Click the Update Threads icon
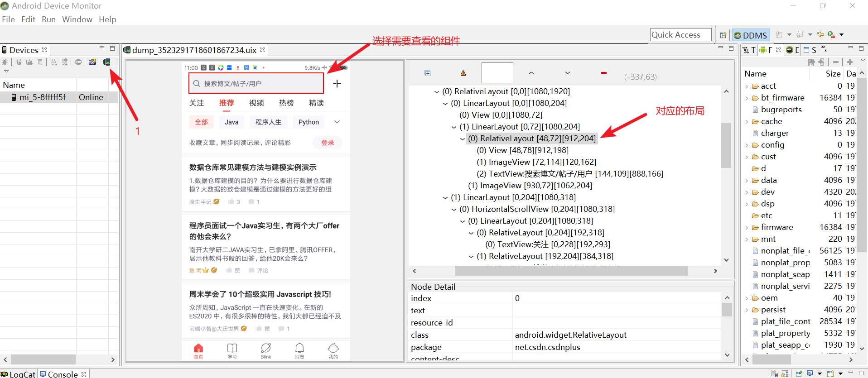 [x=54, y=62]
